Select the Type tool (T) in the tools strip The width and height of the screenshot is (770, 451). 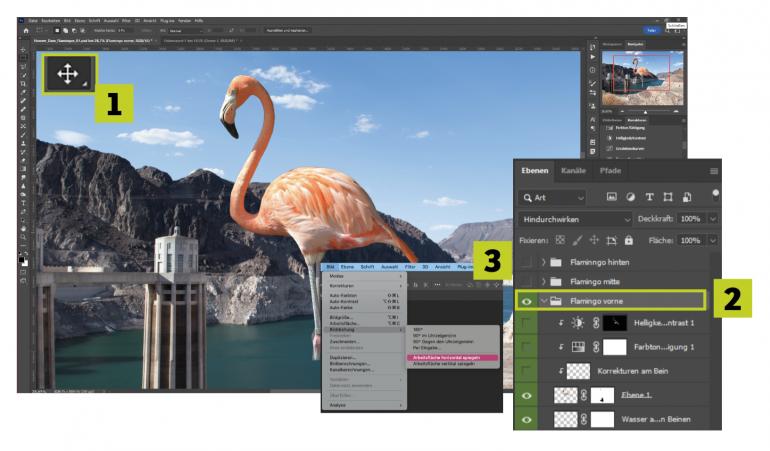tap(23, 203)
